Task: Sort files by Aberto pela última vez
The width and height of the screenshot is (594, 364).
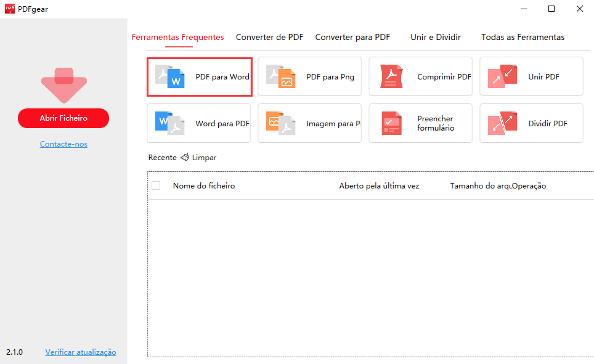Action: pyautogui.click(x=379, y=185)
